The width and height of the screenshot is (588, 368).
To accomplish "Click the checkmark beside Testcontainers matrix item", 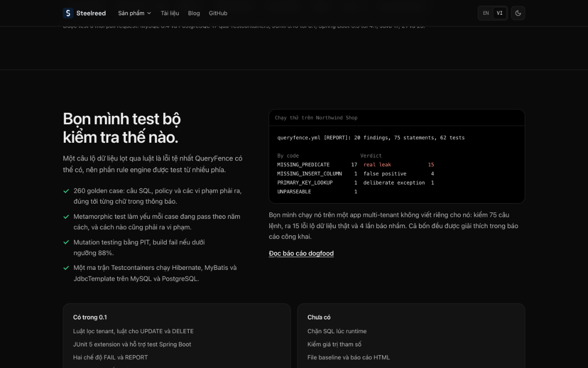I will (66, 268).
